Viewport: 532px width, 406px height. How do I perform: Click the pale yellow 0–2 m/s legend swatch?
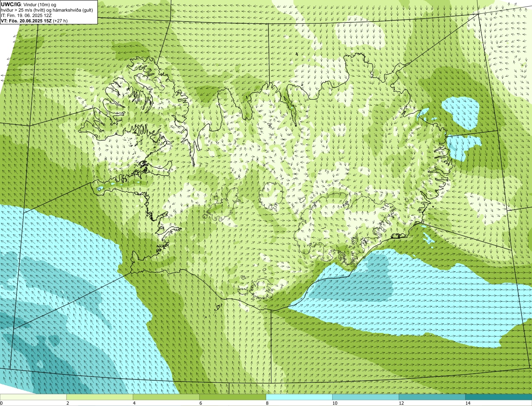pos(33,397)
